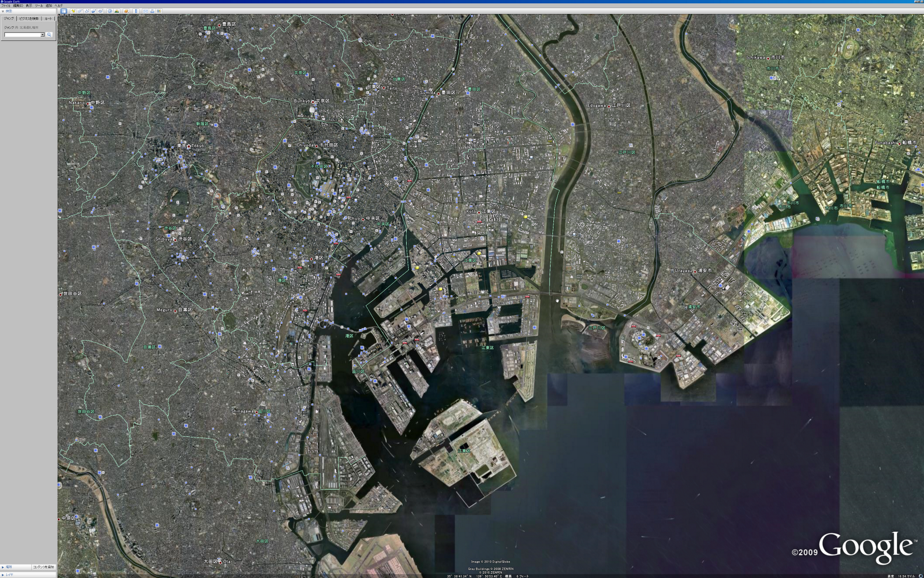This screenshot has height=578, width=924.
Task: Click the 'Image © 2010 DigitalGlobe' attribution
Action: (x=490, y=561)
